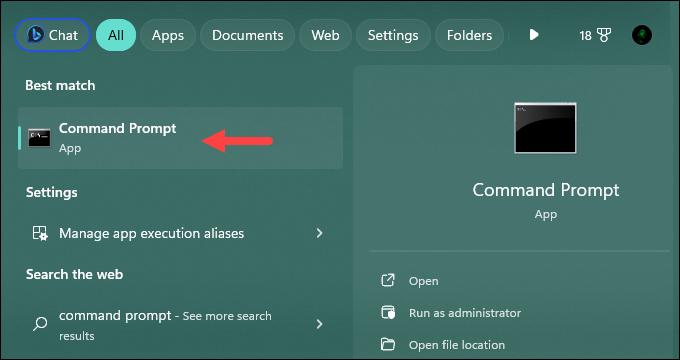Image resolution: width=680 pixels, height=360 pixels.
Task: Select the All filter tab
Action: click(x=116, y=35)
